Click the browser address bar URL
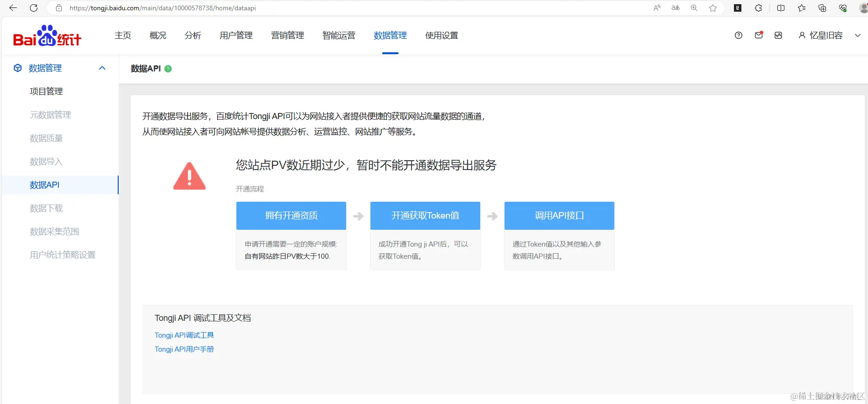Viewport: 868px width, 404px height. click(x=163, y=8)
